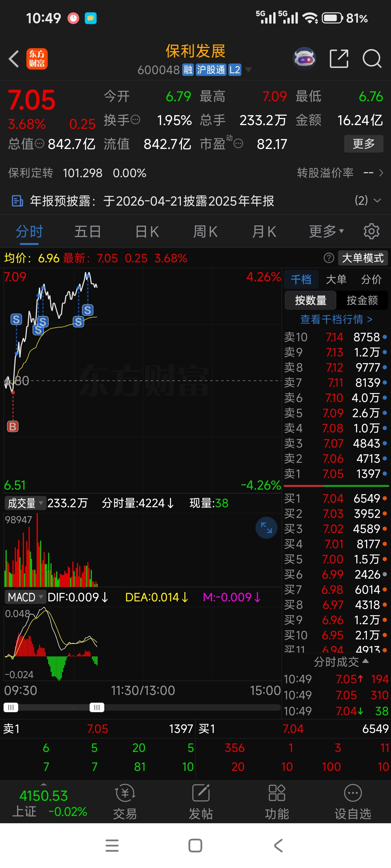
Task: Select the 千档 order book tab
Action: tap(301, 279)
